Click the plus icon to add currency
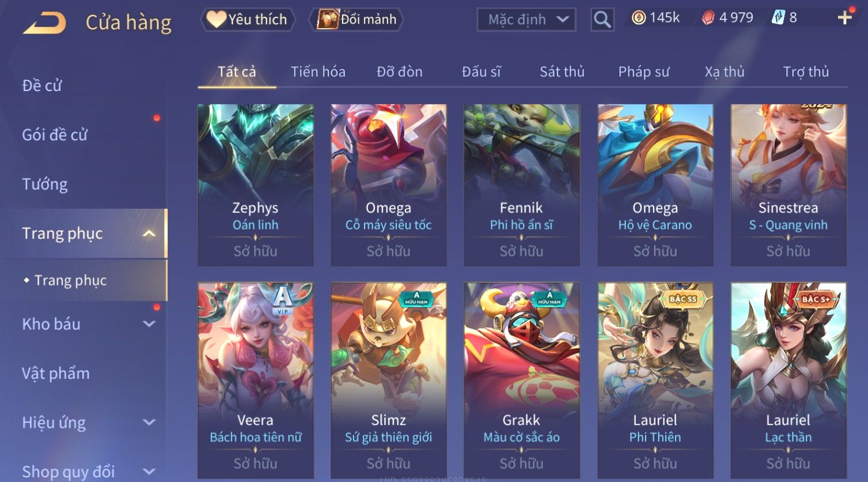868x482 pixels. (x=844, y=18)
